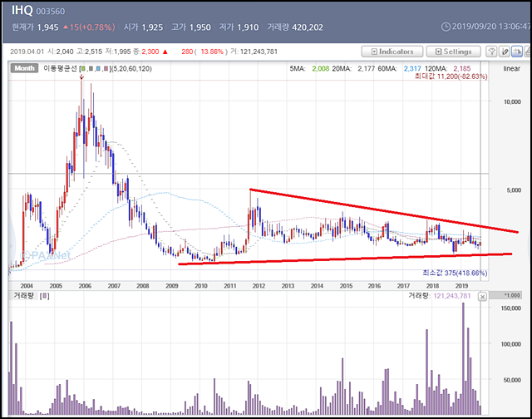532x419 pixels.
Task: Click the stock code 003560
Action: pyautogui.click(x=50, y=11)
